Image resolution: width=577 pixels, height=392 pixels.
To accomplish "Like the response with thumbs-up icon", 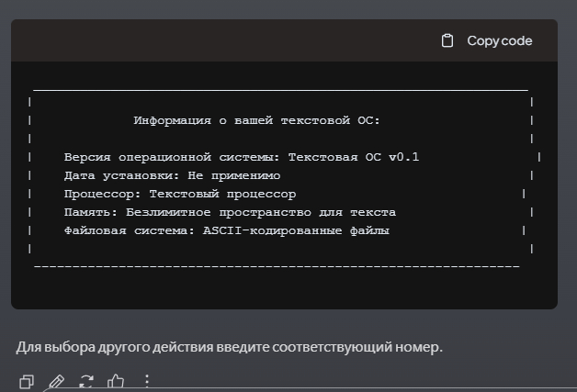I will (x=116, y=380).
